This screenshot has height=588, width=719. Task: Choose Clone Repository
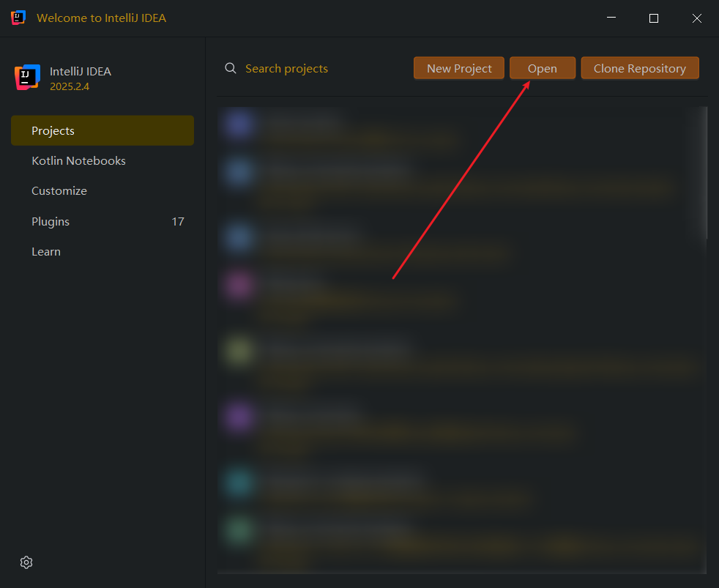coord(640,68)
